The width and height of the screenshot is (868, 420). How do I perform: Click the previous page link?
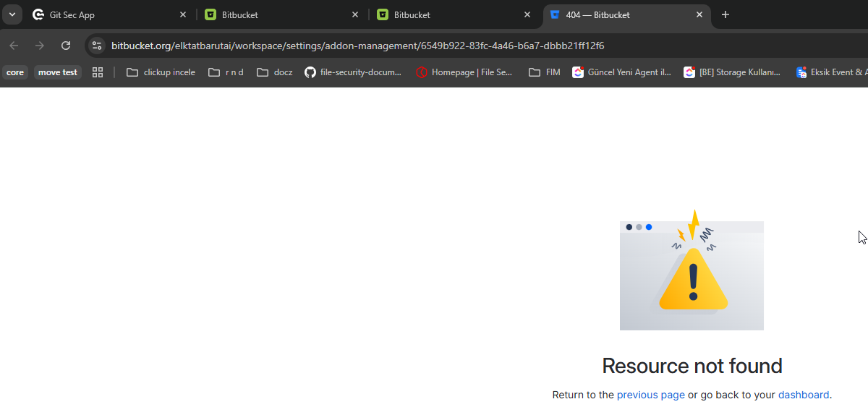coord(650,395)
